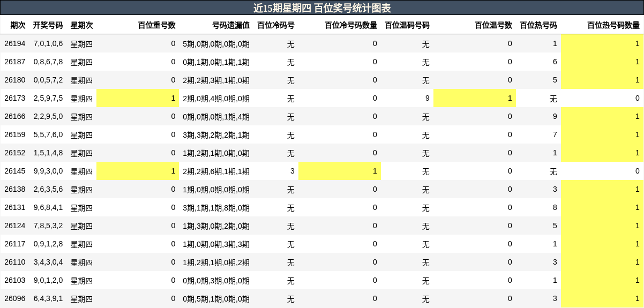Click 百位冷码号 value 3 in row 26145
The width and height of the screenshot is (644, 308).
click(293, 171)
